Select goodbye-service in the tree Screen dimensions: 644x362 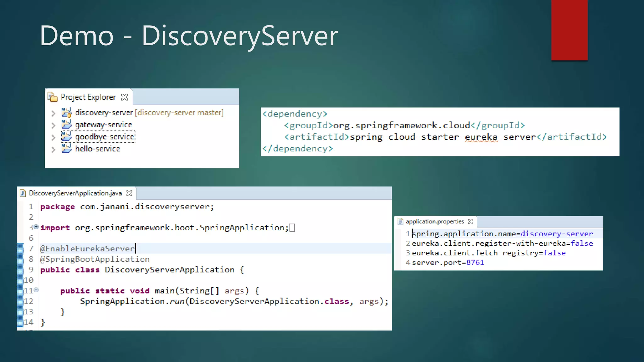(x=105, y=137)
